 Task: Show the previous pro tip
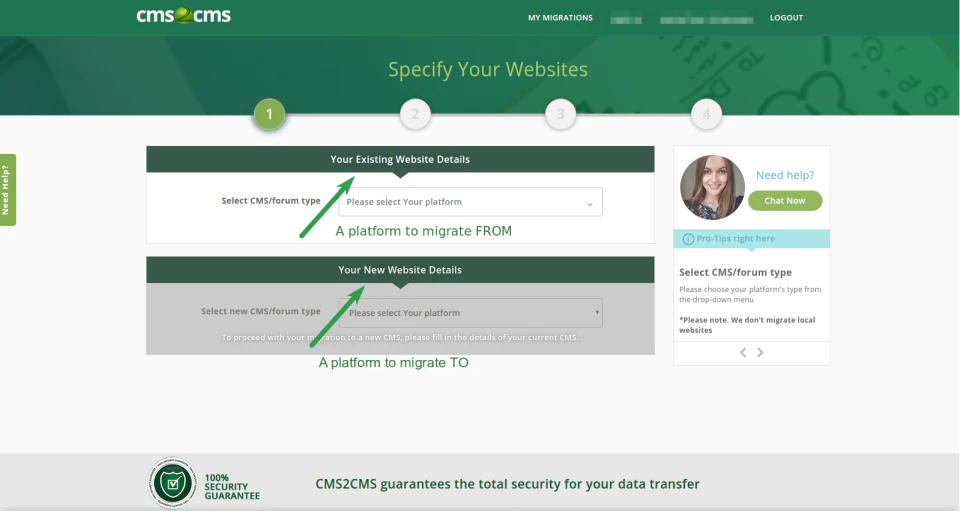pos(743,352)
